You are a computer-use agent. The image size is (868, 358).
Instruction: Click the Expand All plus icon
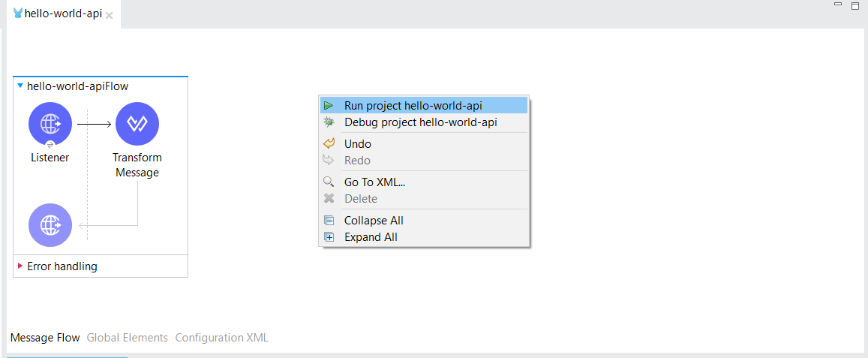329,237
